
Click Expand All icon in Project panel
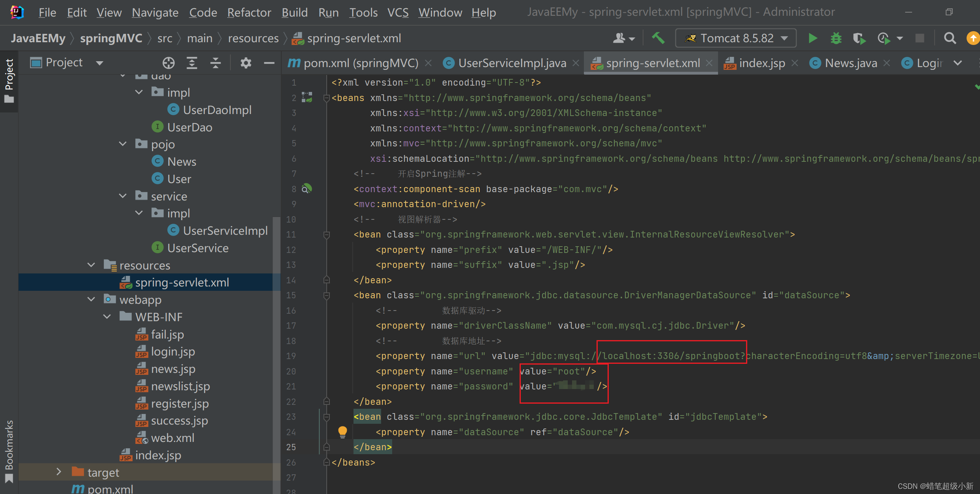192,63
